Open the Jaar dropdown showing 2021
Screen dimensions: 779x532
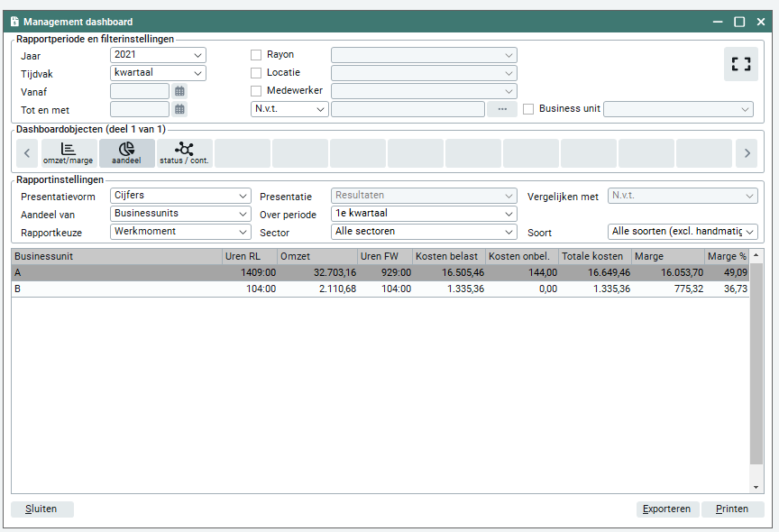[x=158, y=55]
